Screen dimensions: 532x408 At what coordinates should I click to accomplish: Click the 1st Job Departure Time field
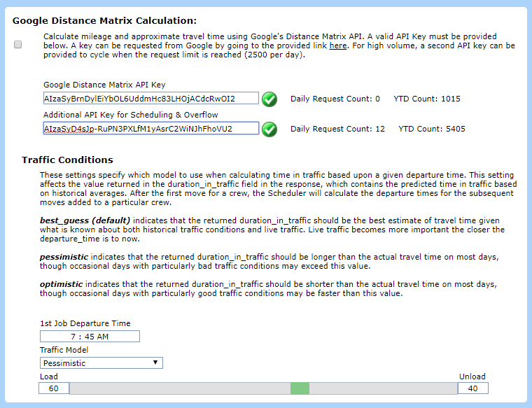tap(90, 337)
